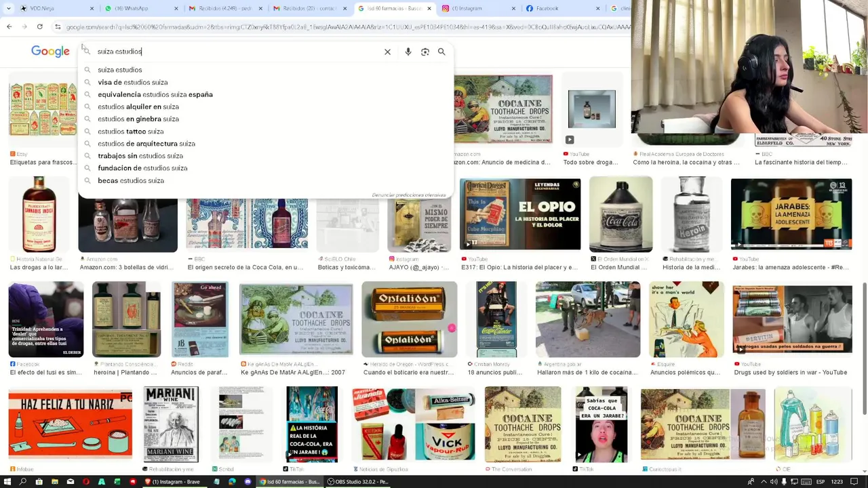Open the Pervitin soldiers image result
The height and width of the screenshot is (488, 868).
point(792,319)
